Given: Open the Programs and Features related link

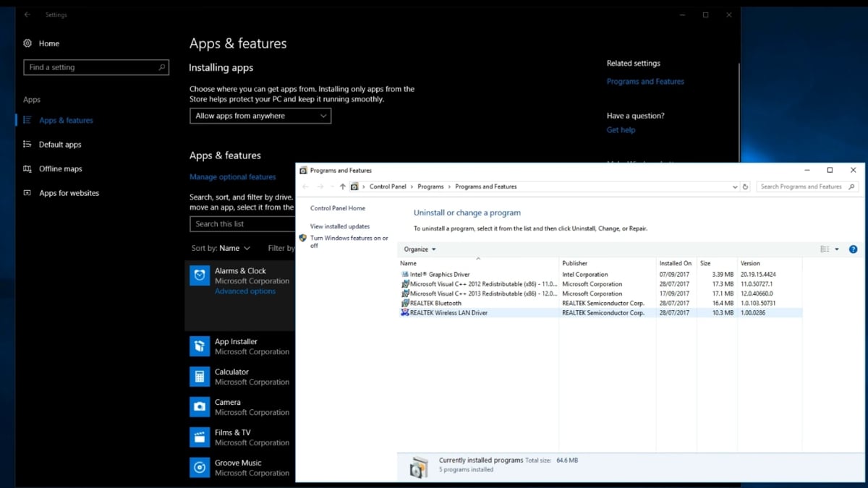Looking at the screenshot, I should pos(645,82).
